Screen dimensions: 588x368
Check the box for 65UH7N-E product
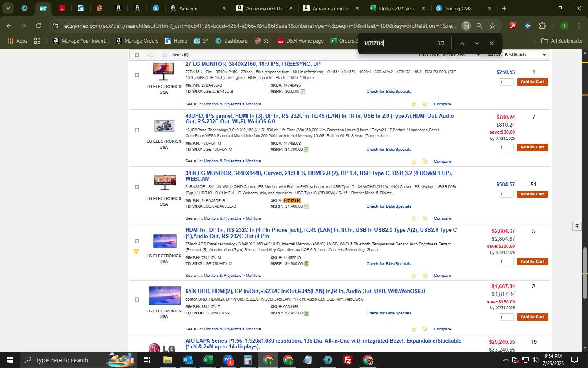point(137,300)
